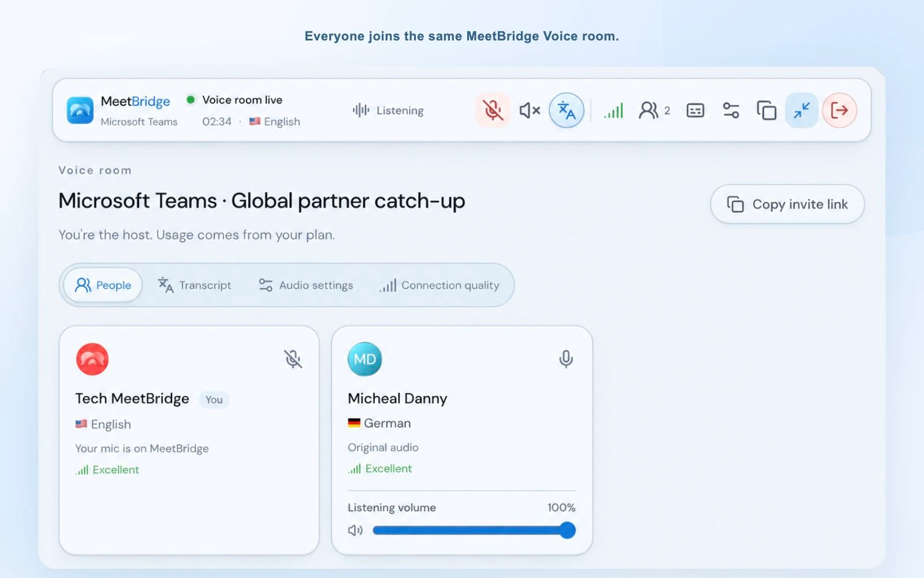Click the copy icon in the toolbar

[x=766, y=110]
